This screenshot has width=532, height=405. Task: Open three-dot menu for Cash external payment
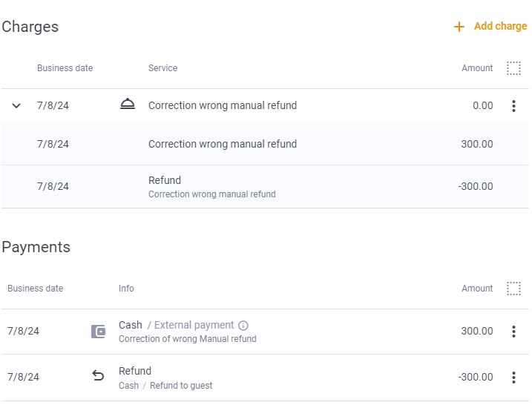513,332
